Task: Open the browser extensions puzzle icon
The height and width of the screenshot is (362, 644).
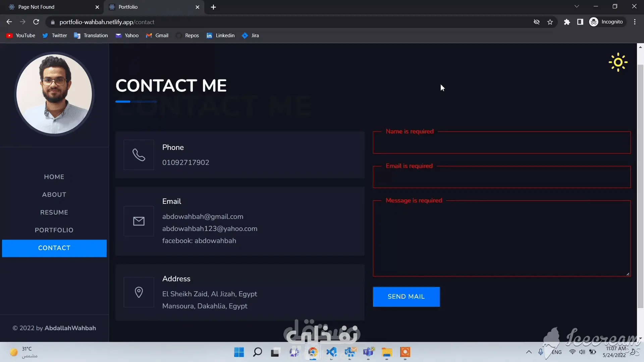Action: [567, 22]
